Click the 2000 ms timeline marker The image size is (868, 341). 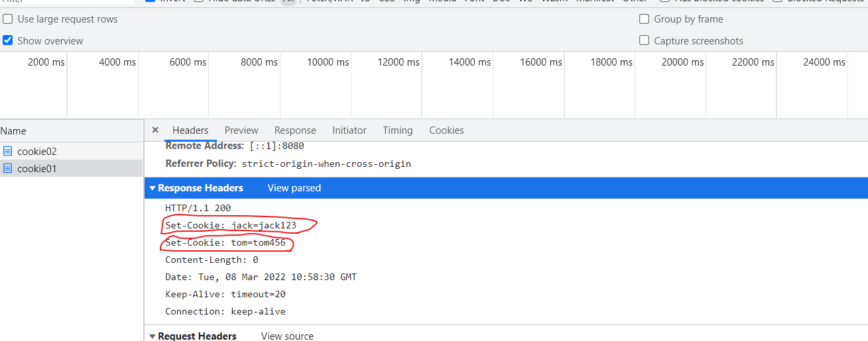[x=46, y=62]
